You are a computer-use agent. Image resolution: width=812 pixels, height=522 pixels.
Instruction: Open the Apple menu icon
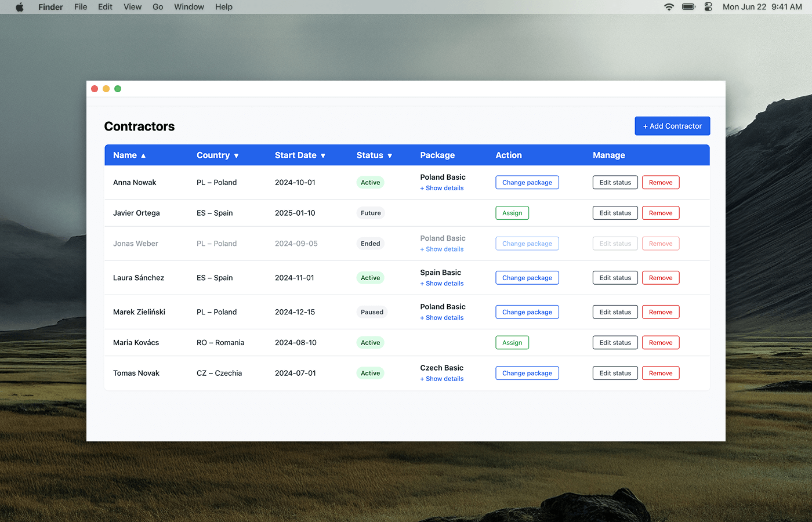pyautogui.click(x=20, y=7)
